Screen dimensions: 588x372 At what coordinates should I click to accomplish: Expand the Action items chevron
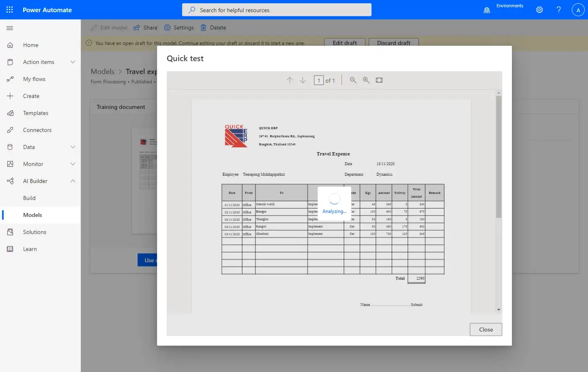[x=73, y=62]
